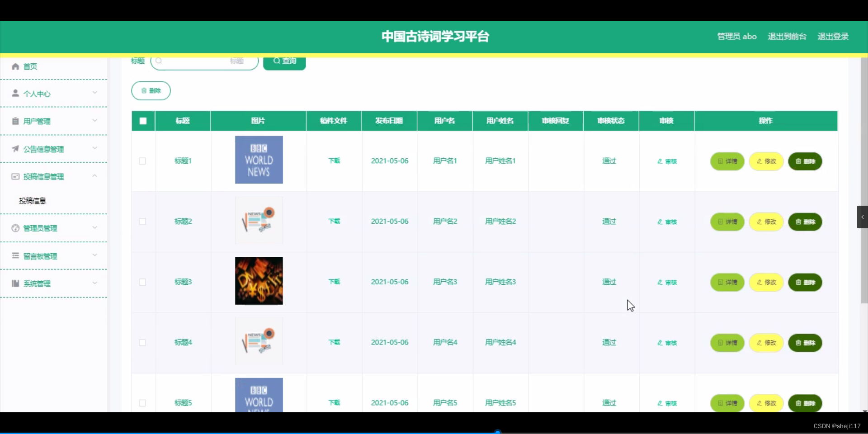Open 用户管理 via its document icon

[15, 121]
